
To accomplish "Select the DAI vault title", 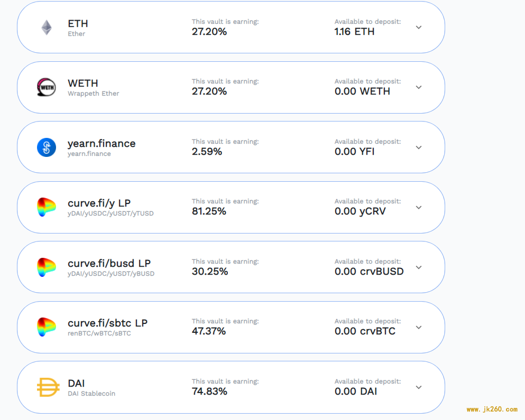I will point(76,383).
